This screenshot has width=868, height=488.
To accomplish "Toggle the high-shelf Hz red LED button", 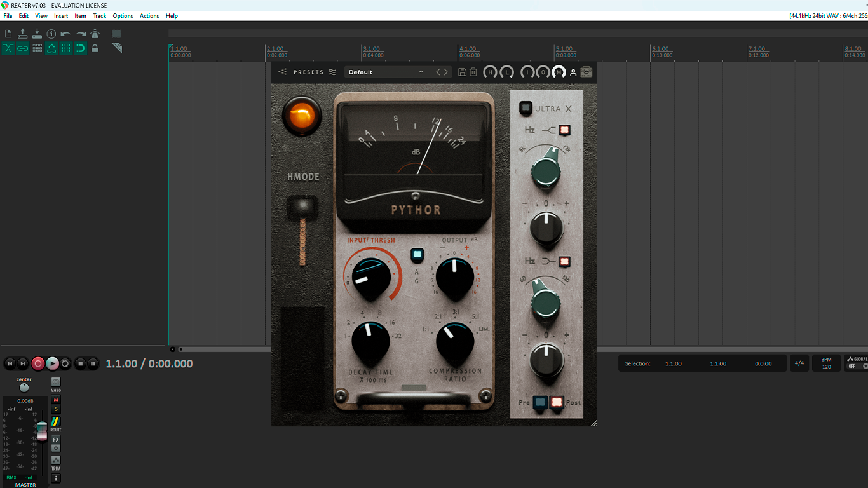I will click(564, 130).
